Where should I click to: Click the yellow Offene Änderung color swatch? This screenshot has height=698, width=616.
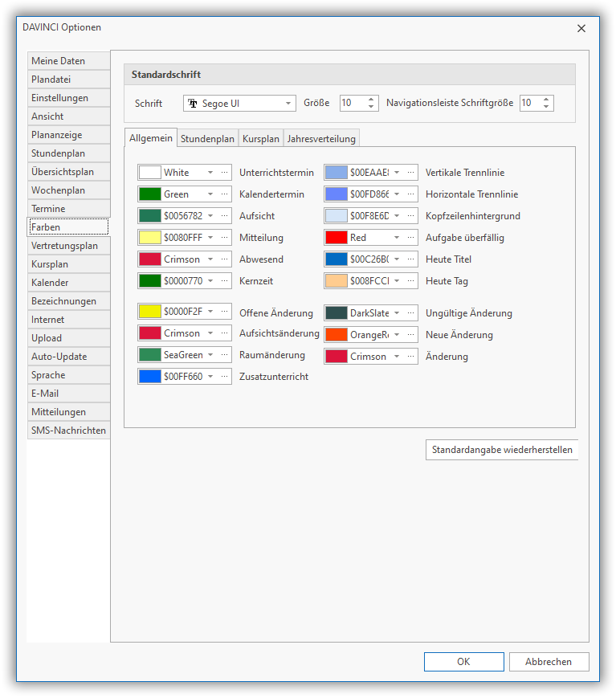[150, 312]
